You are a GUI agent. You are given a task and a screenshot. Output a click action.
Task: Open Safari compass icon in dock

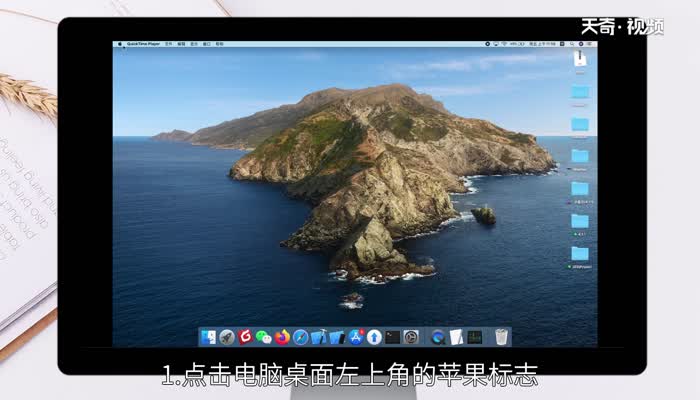(x=300, y=337)
